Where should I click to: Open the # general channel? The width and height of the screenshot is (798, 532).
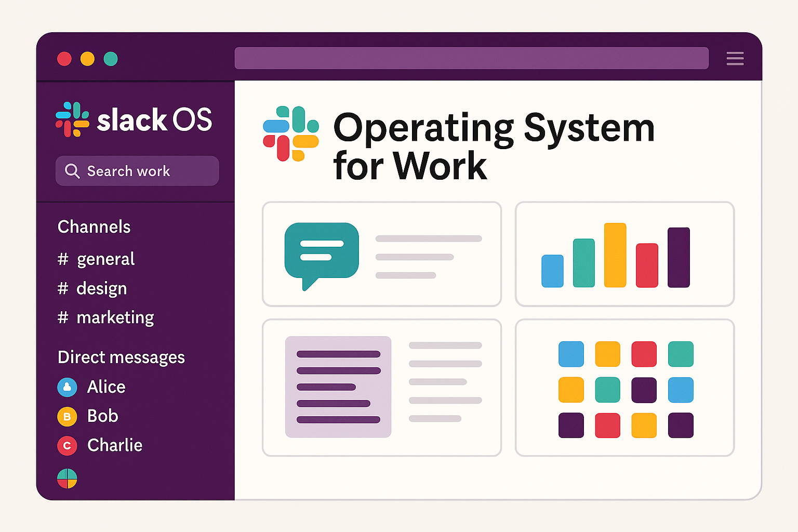point(96,259)
